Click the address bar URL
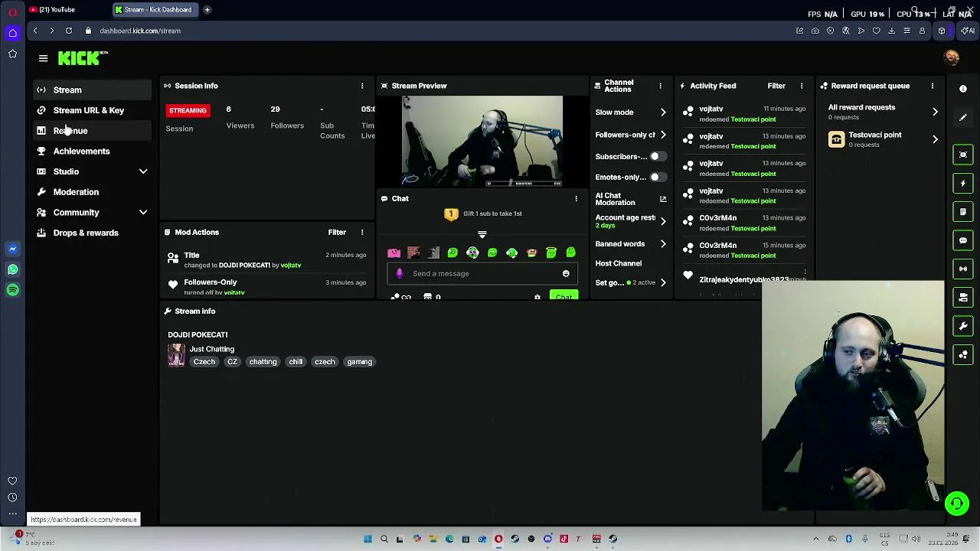The height and width of the screenshot is (551, 980). click(140, 31)
